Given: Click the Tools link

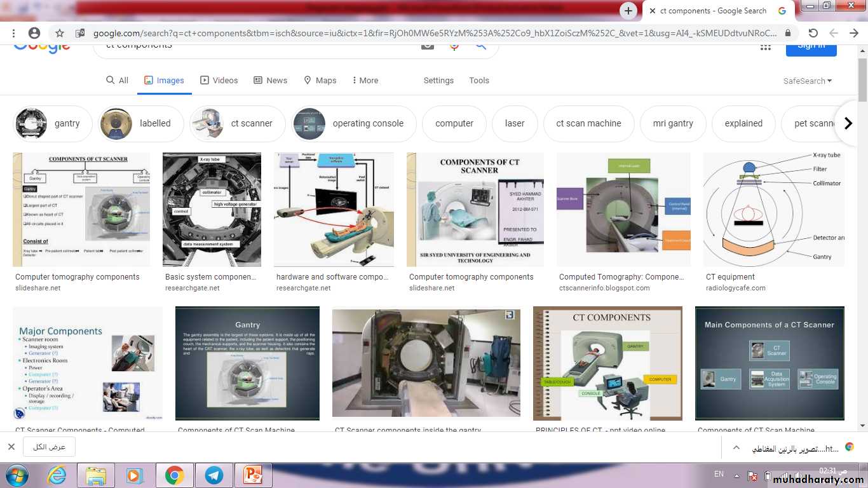Looking at the screenshot, I should coord(479,81).
